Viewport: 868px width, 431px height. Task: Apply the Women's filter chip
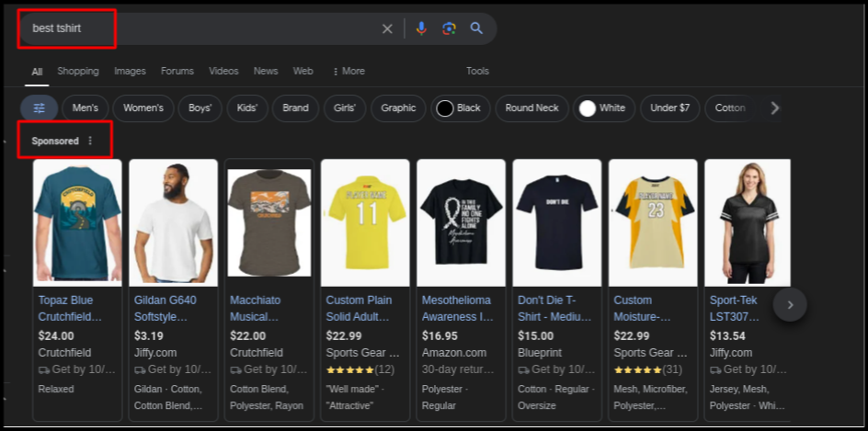point(143,108)
